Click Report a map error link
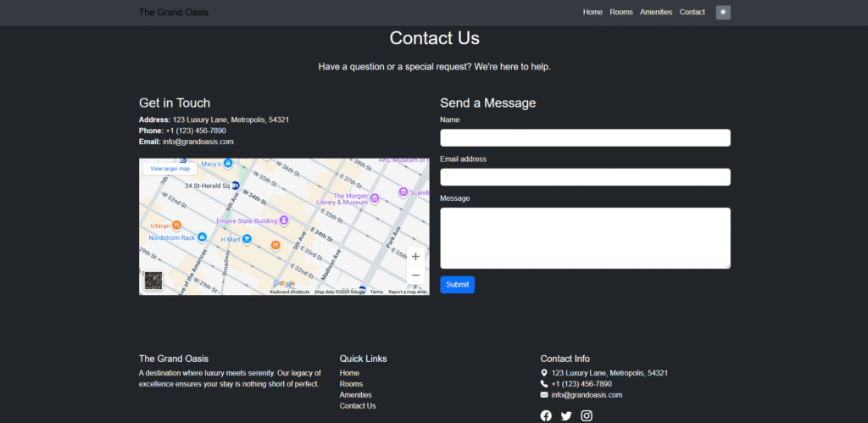 tap(408, 292)
